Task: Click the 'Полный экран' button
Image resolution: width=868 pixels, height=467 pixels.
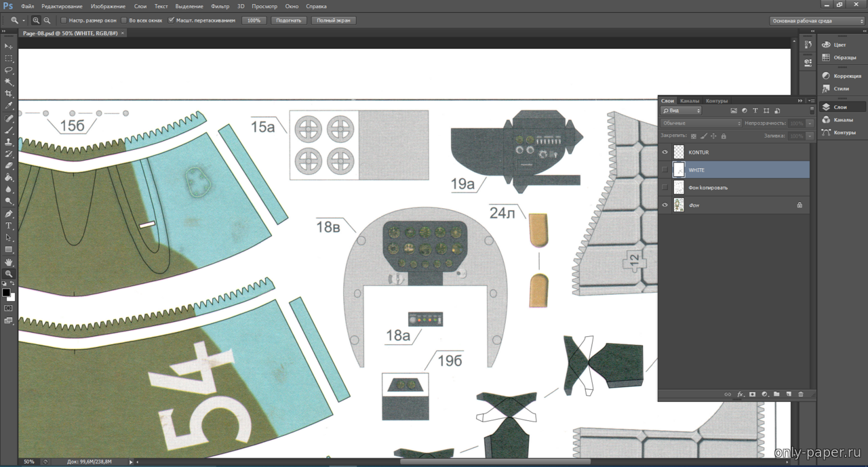Action: [x=334, y=20]
